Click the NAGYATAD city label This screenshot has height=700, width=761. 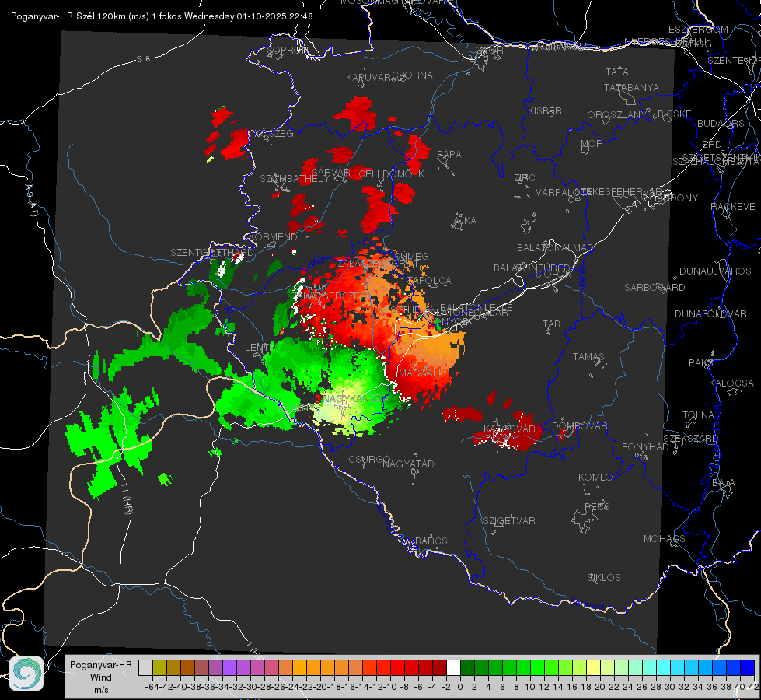[x=408, y=464]
